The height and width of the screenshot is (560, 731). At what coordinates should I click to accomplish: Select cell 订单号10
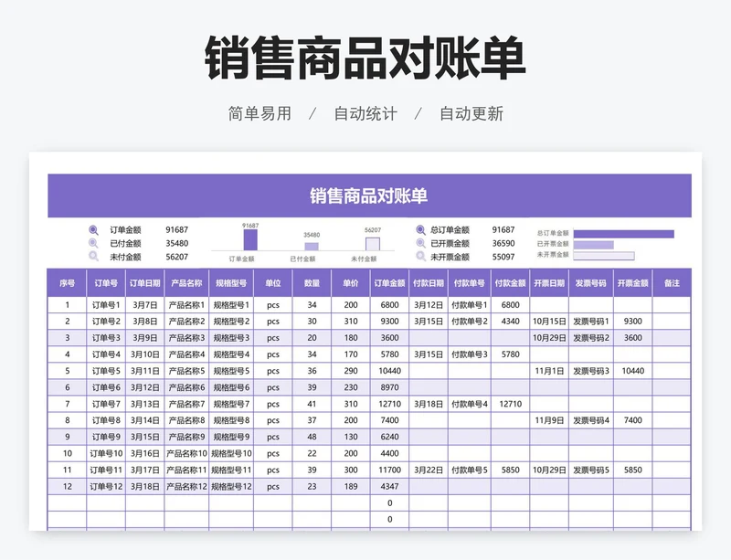[x=106, y=453]
